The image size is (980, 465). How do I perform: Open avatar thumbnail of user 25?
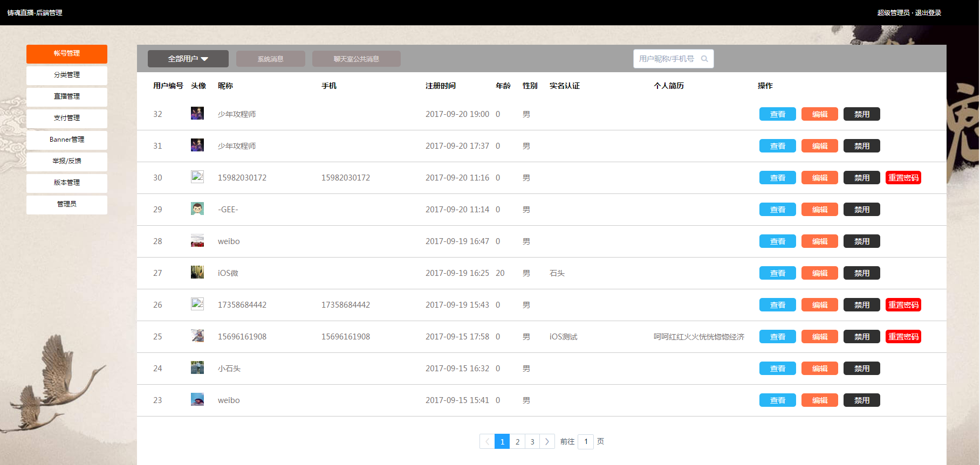(197, 336)
